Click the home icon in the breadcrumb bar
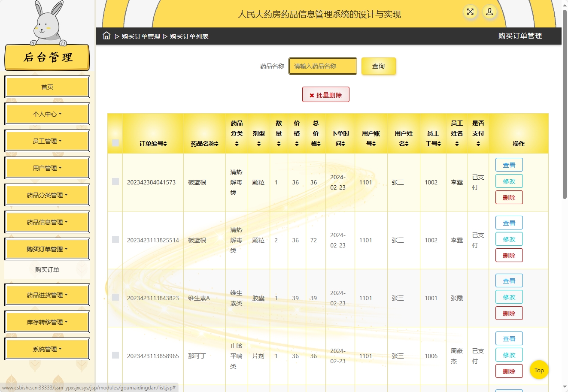Viewport: 568px width, 392px height. (106, 36)
